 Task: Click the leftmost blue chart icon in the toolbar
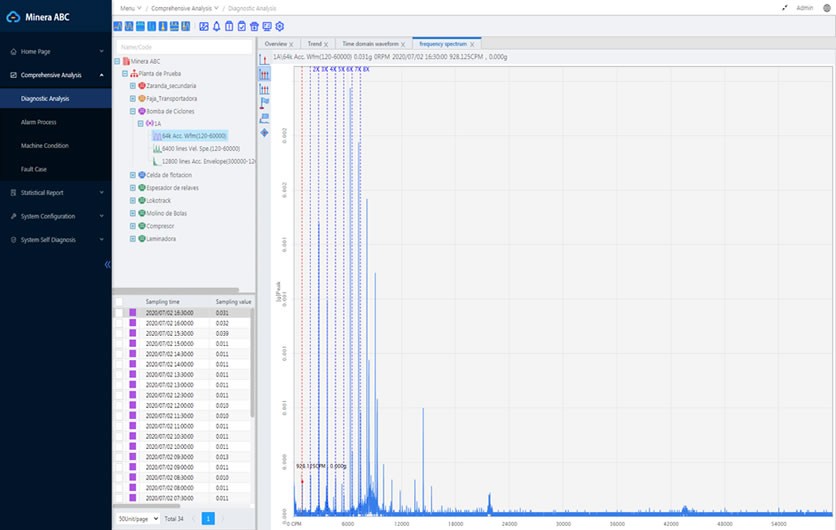[x=118, y=27]
